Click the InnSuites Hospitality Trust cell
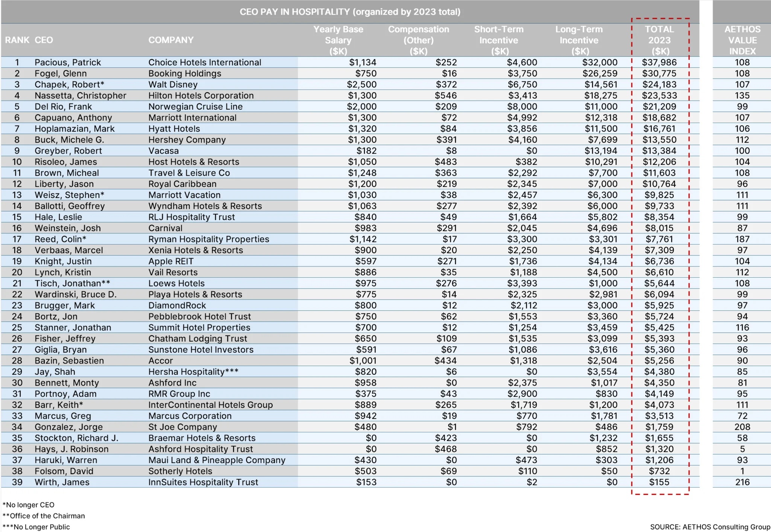The height and width of the screenshot is (532, 771). tap(203, 482)
